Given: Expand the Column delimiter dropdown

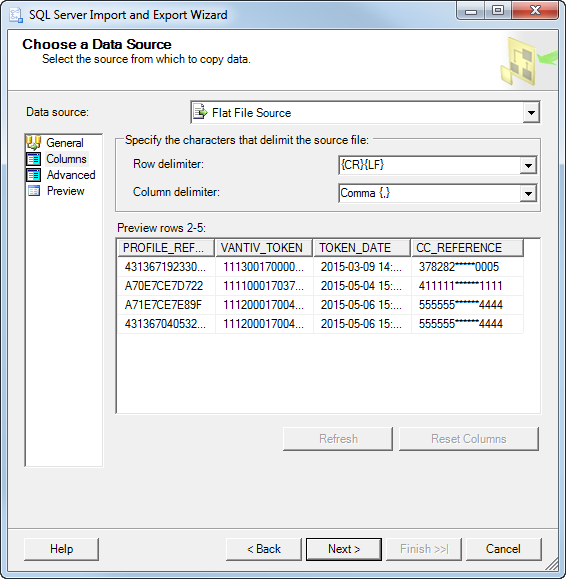Looking at the screenshot, I should (528, 193).
